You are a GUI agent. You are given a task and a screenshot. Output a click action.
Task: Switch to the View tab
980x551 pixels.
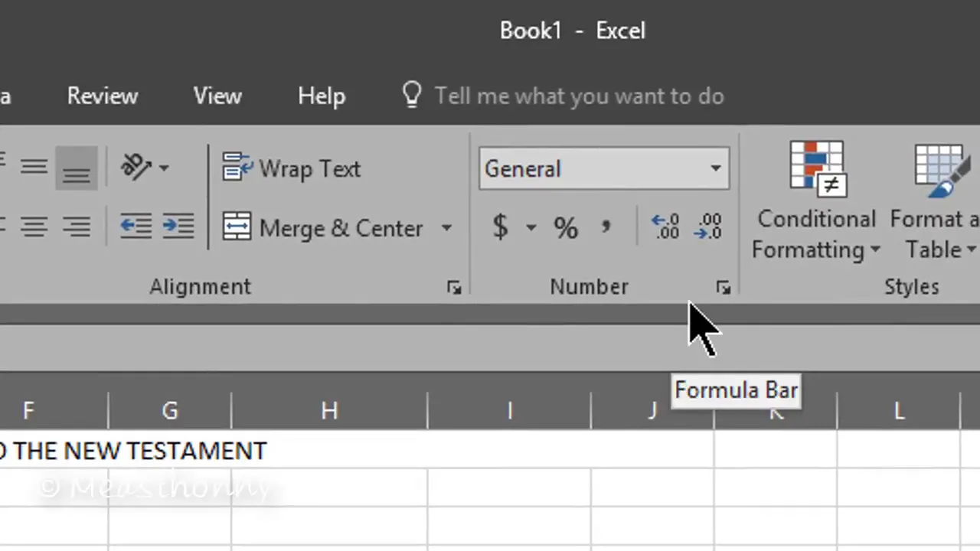[217, 96]
